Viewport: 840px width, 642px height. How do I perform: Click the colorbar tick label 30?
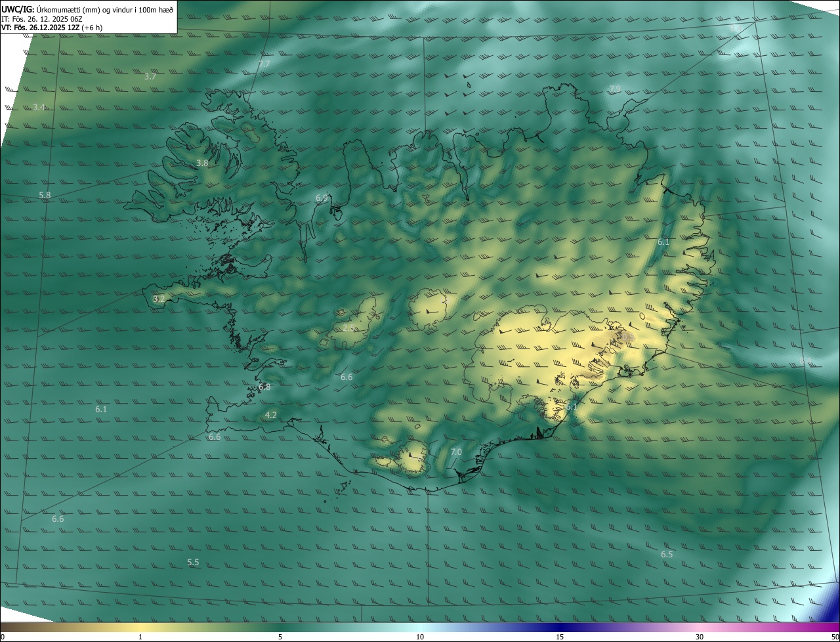pyautogui.click(x=700, y=637)
